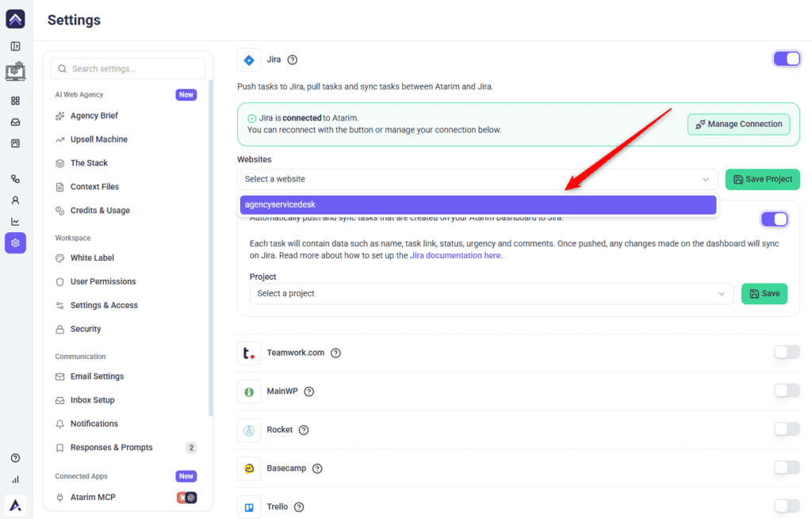The width and height of the screenshot is (812, 519).
Task: Click the New badge beside AI Web Agency
Action: click(x=186, y=95)
